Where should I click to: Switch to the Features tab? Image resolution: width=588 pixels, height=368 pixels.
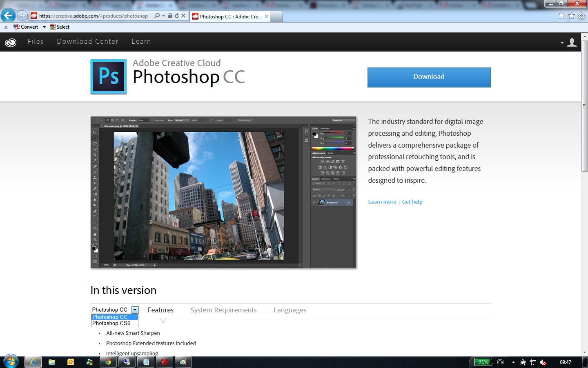(x=160, y=310)
